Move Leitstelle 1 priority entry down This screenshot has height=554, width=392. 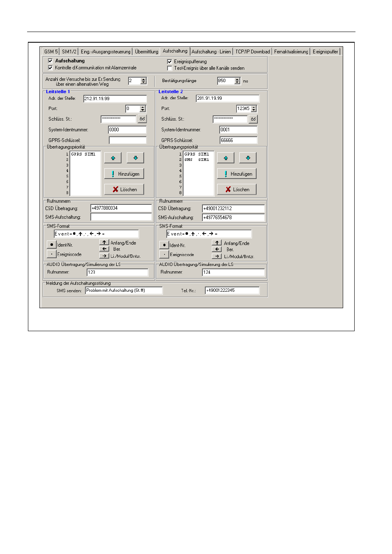(135, 158)
